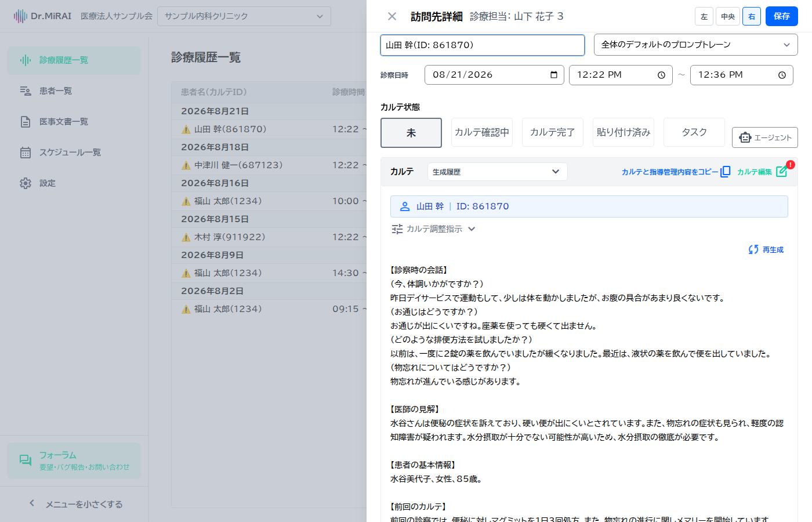Open 診療履歴一覧 in sidebar
This screenshot has height=522, width=812.
click(x=74, y=60)
